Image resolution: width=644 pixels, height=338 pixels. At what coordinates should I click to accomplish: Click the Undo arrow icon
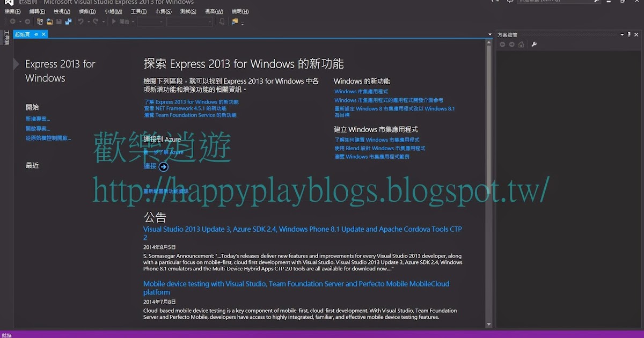[x=80, y=21]
